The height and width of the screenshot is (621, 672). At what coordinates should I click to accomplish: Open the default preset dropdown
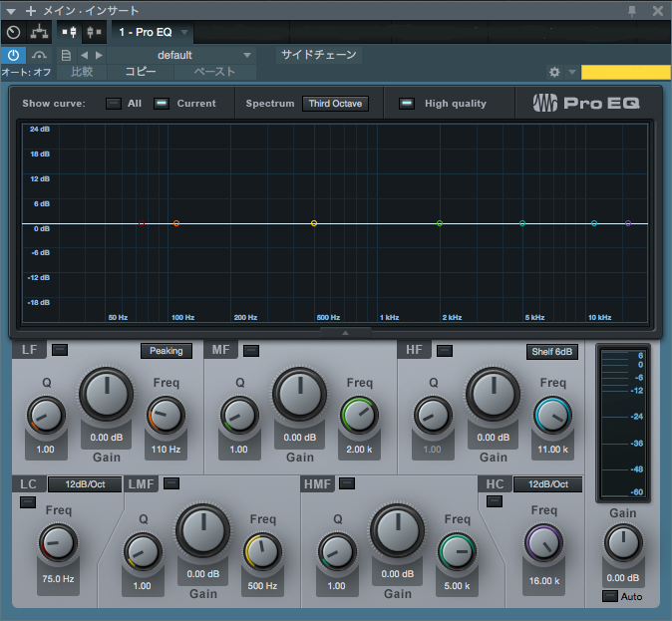[x=181, y=55]
